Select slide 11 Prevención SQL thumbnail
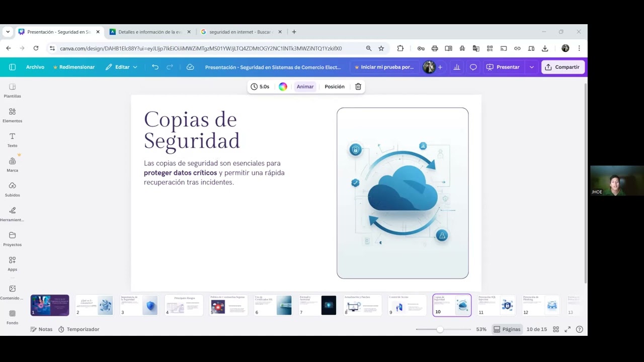This screenshot has height=362, width=644. click(x=496, y=305)
